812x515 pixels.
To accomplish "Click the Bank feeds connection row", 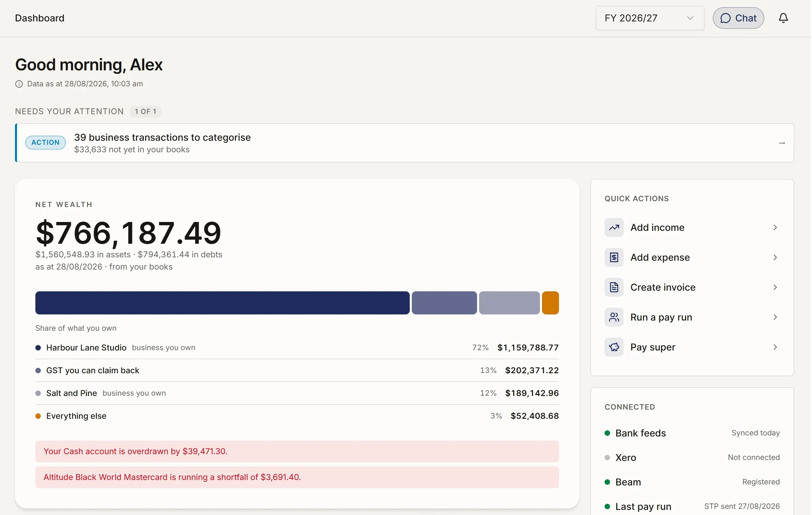I will pos(692,433).
